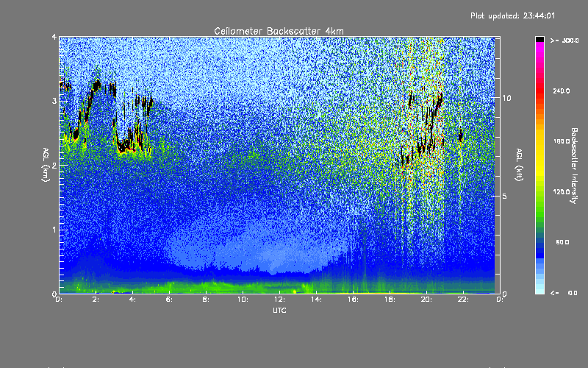Click the 10 kft tick label on right axis
The image size is (588, 368).
click(x=506, y=98)
